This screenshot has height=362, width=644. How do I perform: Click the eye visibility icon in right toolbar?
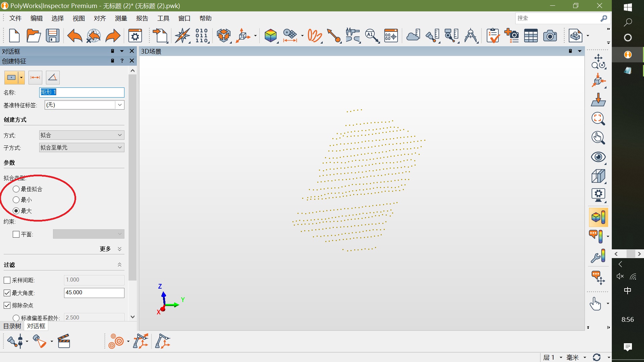[x=598, y=157]
